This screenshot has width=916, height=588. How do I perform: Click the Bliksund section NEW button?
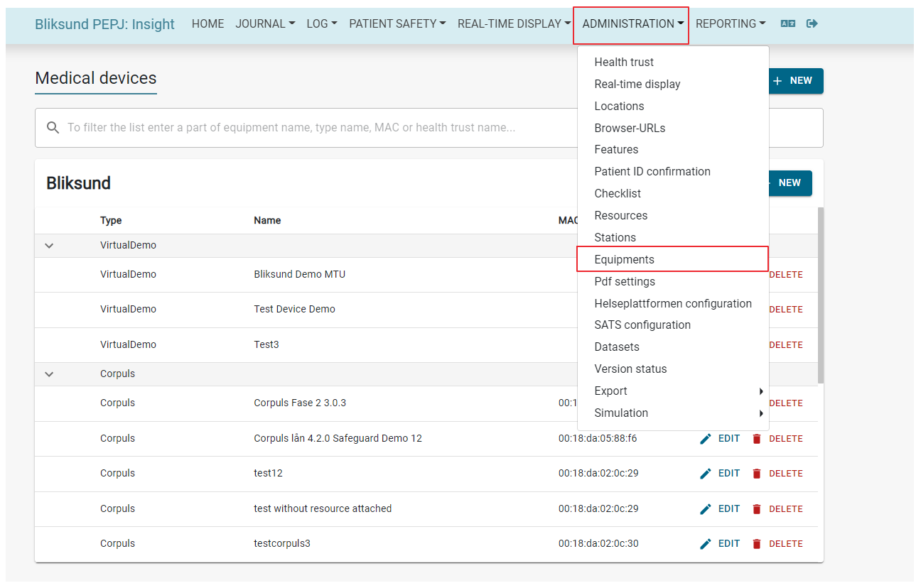tap(790, 183)
